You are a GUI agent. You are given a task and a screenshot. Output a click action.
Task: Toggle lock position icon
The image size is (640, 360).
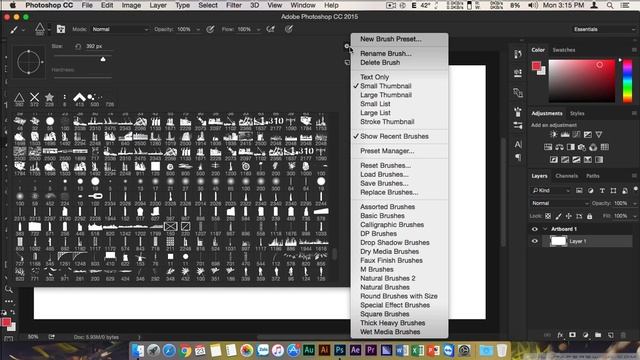pyautogui.click(x=568, y=216)
